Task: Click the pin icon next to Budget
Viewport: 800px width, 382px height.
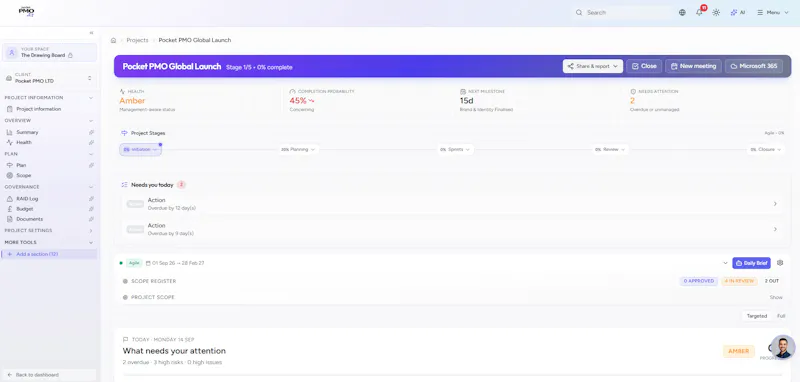Action: 91,209
